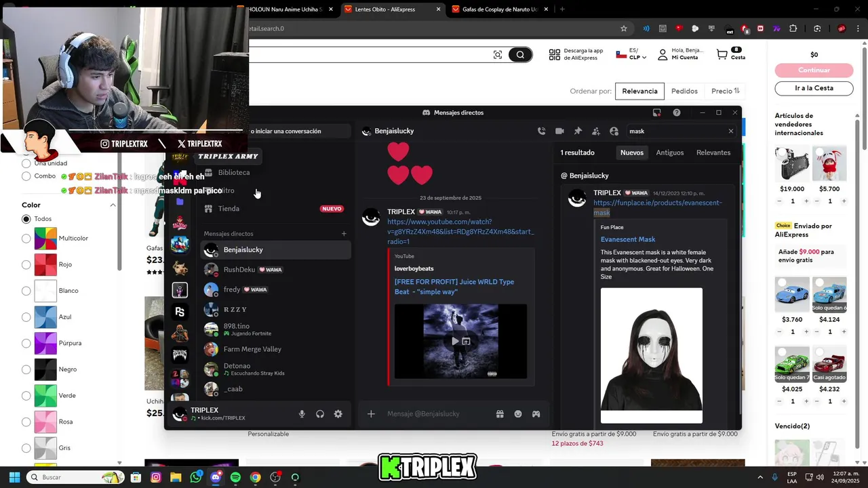Open Mi Cuenta account menu
Screen dimensions: 868x488
[680, 54]
